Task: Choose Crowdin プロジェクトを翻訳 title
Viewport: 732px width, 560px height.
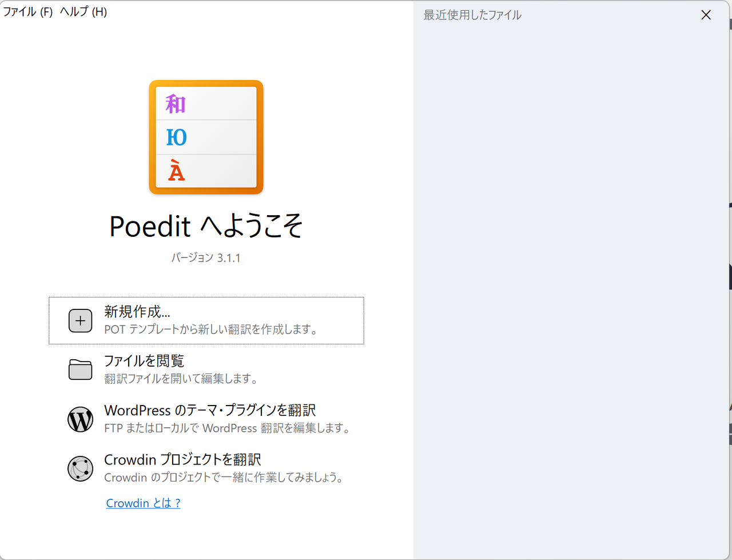Action: (x=182, y=459)
